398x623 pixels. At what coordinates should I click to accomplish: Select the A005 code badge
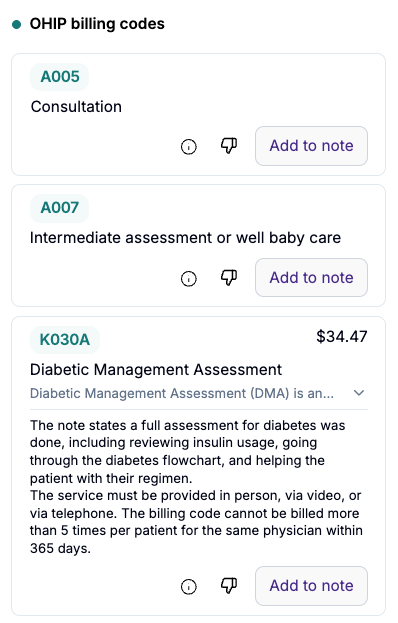60,77
